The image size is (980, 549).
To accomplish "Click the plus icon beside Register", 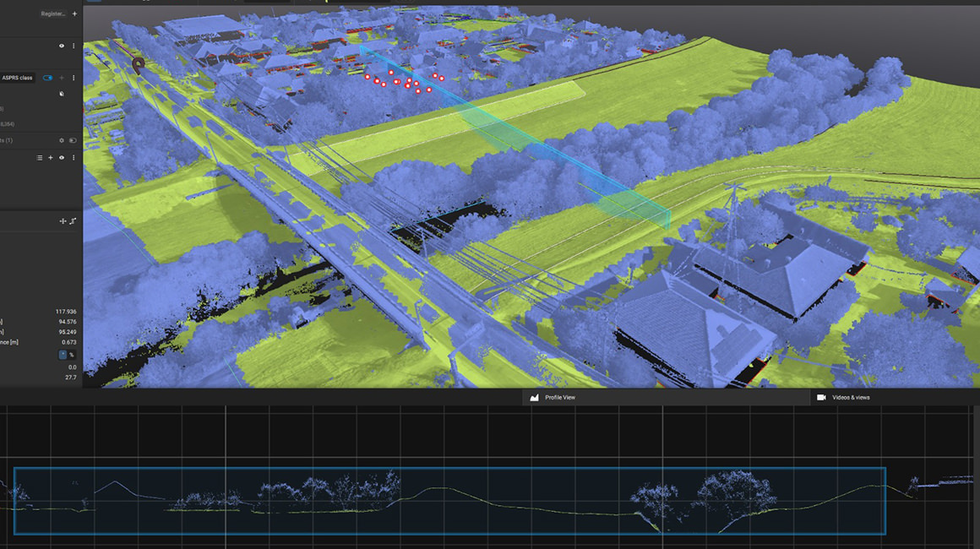I will (74, 14).
